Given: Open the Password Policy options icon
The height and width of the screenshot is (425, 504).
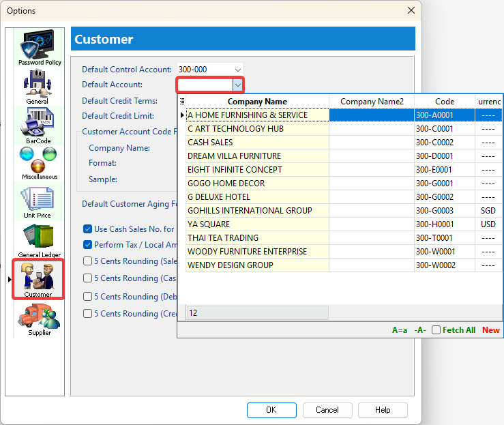Looking at the screenshot, I should [39, 46].
